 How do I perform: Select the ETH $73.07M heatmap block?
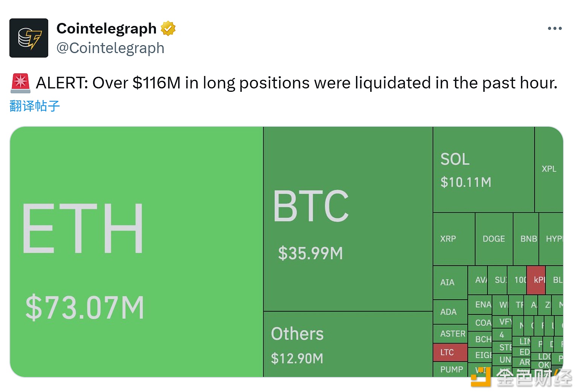(136, 252)
